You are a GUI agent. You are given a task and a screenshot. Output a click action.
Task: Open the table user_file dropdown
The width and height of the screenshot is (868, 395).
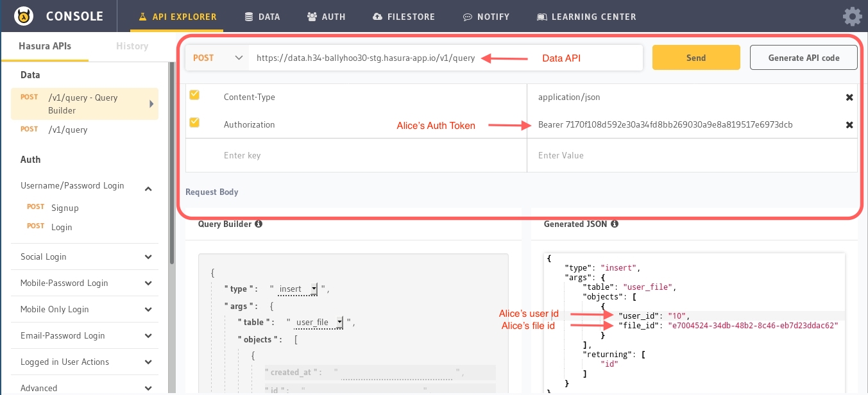coord(318,322)
